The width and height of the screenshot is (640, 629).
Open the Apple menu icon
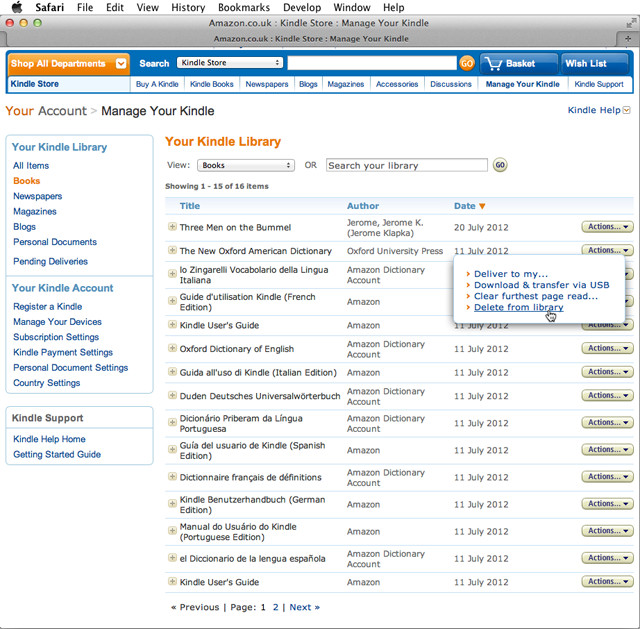(17, 7)
